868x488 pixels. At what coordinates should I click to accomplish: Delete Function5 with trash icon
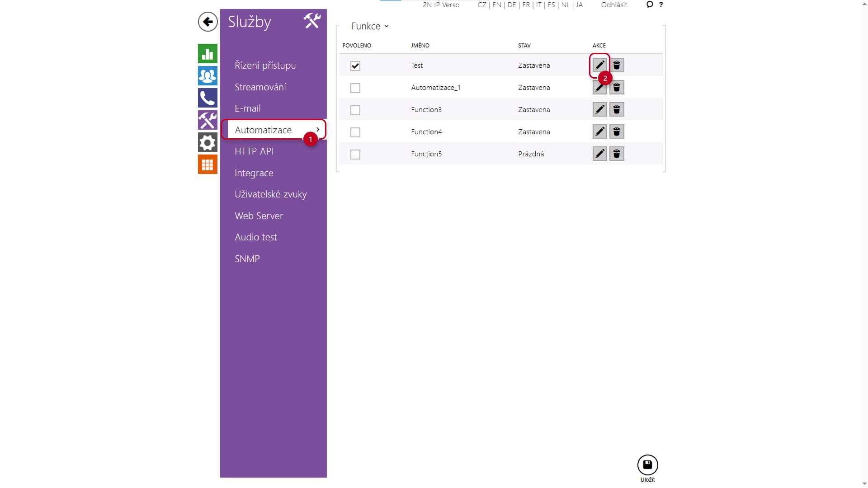(x=617, y=154)
